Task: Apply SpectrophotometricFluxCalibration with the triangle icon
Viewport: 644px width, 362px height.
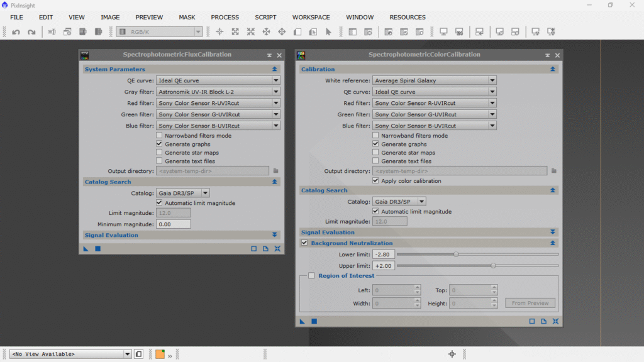Action: [86, 249]
